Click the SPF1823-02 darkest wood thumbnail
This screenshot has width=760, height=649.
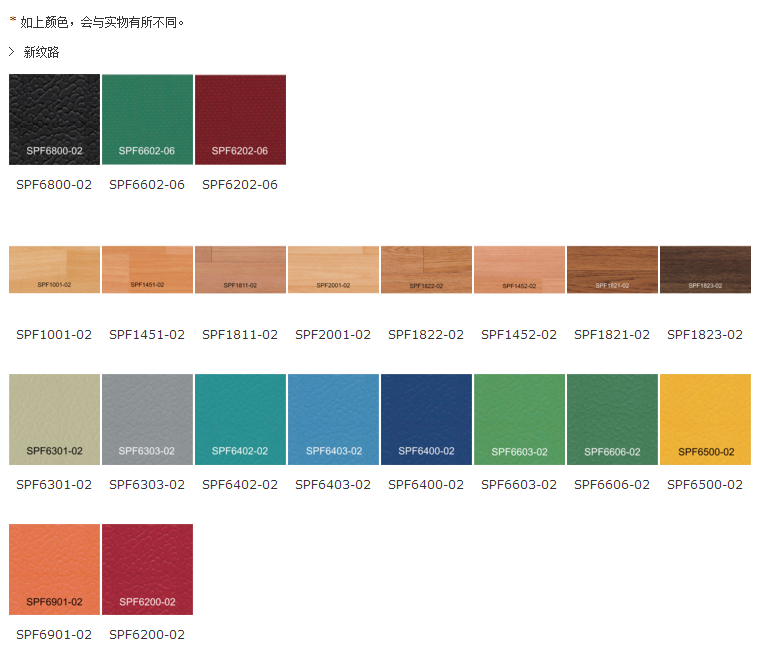(705, 269)
